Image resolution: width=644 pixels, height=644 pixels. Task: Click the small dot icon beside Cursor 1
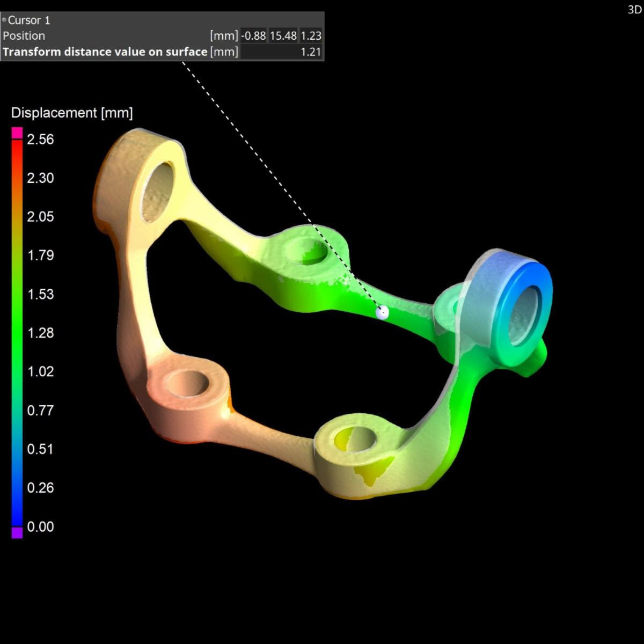pyautogui.click(x=4, y=20)
